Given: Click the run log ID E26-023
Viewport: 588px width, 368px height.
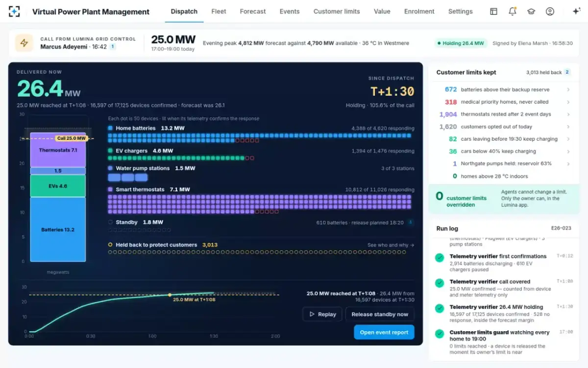Looking at the screenshot, I should tap(561, 228).
